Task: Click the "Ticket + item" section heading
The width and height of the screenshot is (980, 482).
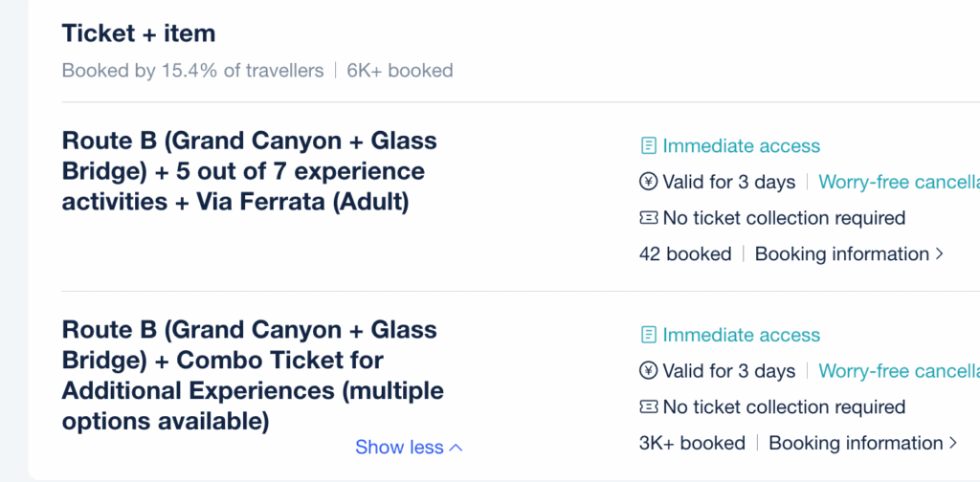Action: pyautogui.click(x=139, y=33)
